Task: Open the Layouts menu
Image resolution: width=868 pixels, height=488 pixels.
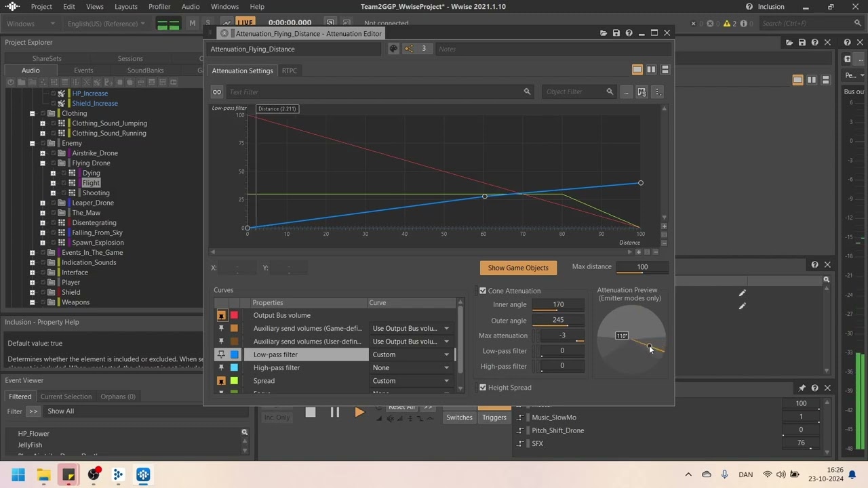Action: [126, 7]
